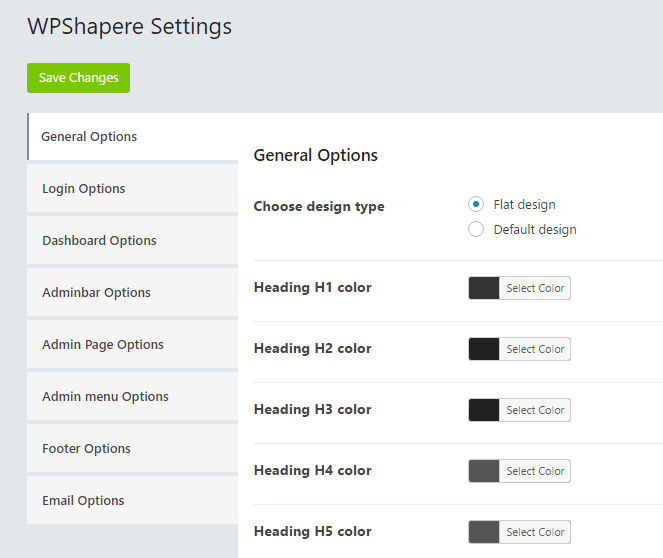The image size is (663, 558).
Task: Click Select Color for Heading H4
Action: 535,470
